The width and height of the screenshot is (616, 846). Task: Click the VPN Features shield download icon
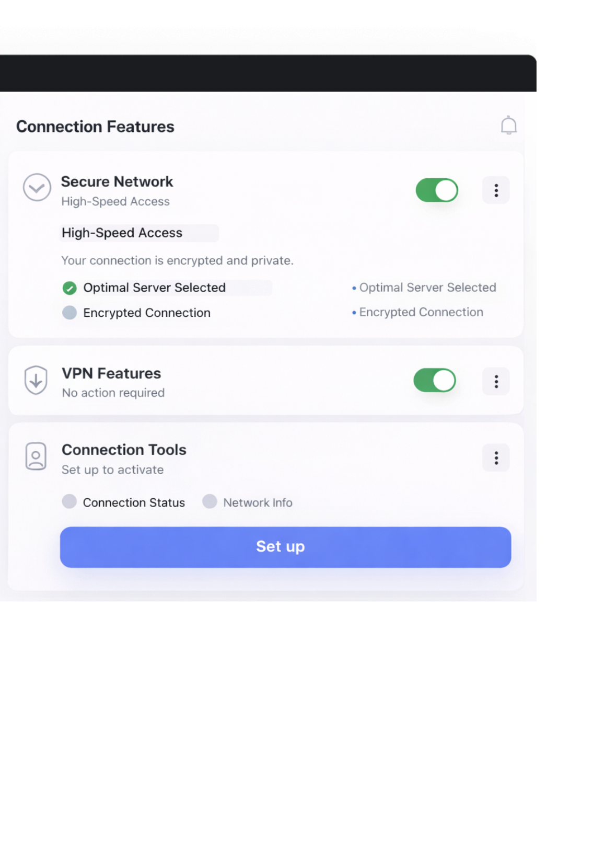pos(36,380)
